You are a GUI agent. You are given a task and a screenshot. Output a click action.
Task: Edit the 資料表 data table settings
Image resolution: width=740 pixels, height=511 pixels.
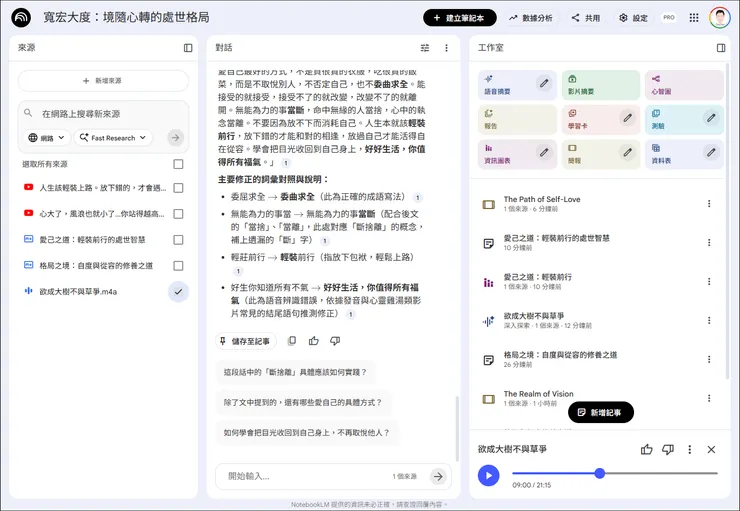[711, 152]
